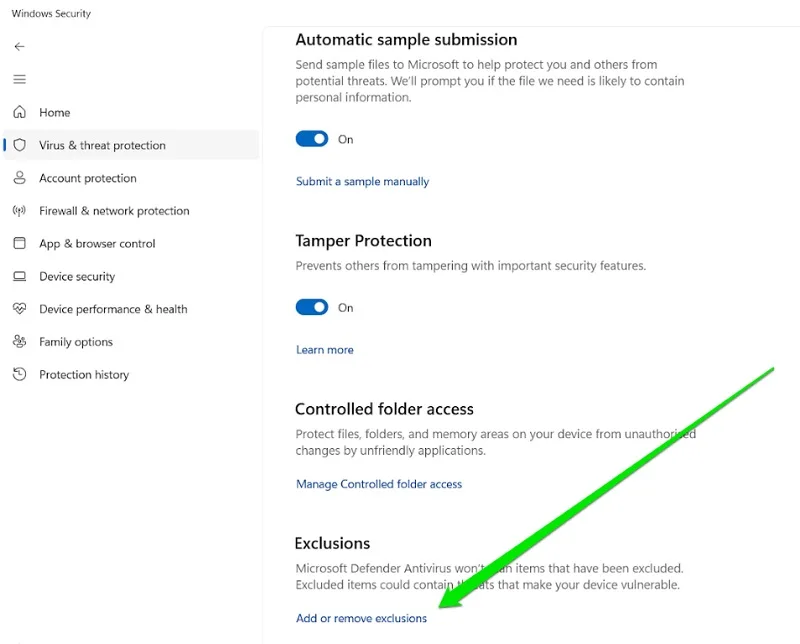This screenshot has width=800, height=644.
Task: Click the Device performance & health heart icon
Action: [19, 309]
